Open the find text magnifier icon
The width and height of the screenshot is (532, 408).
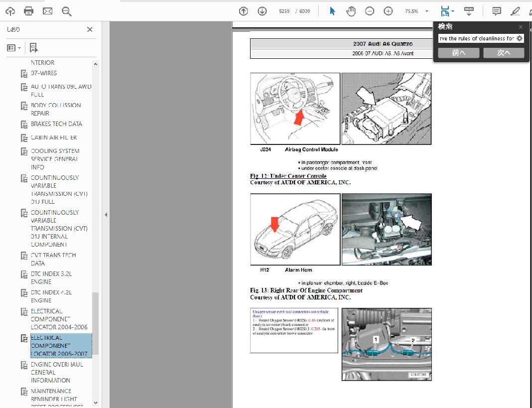pos(67,11)
